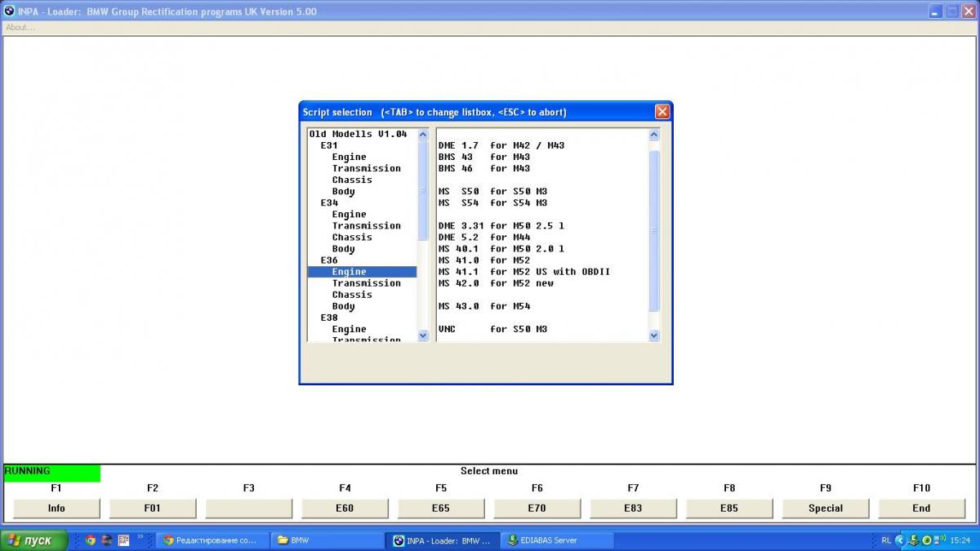Screen dimensions: 980x551
Task: Select Engine under E34
Action: coord(350,214)
